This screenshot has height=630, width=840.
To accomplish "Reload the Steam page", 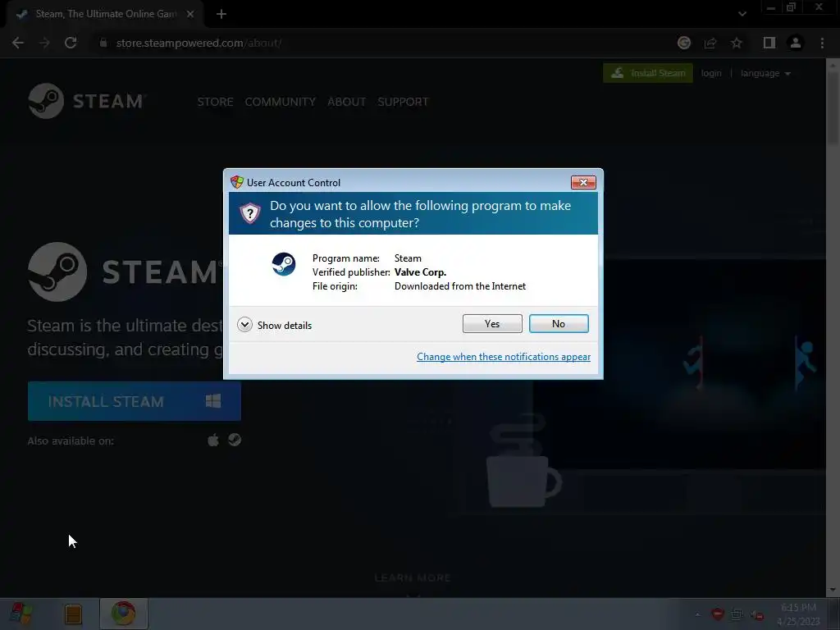I will [x=71, y=43].
